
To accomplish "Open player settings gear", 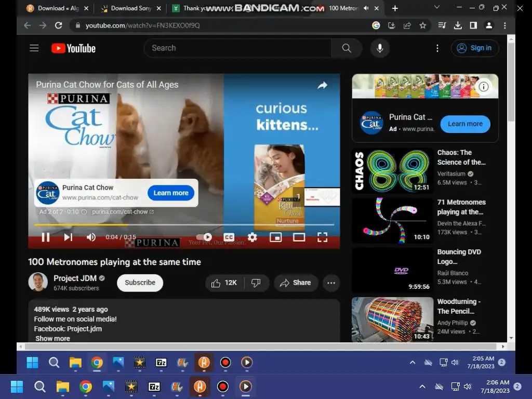I will click(252, 237).
